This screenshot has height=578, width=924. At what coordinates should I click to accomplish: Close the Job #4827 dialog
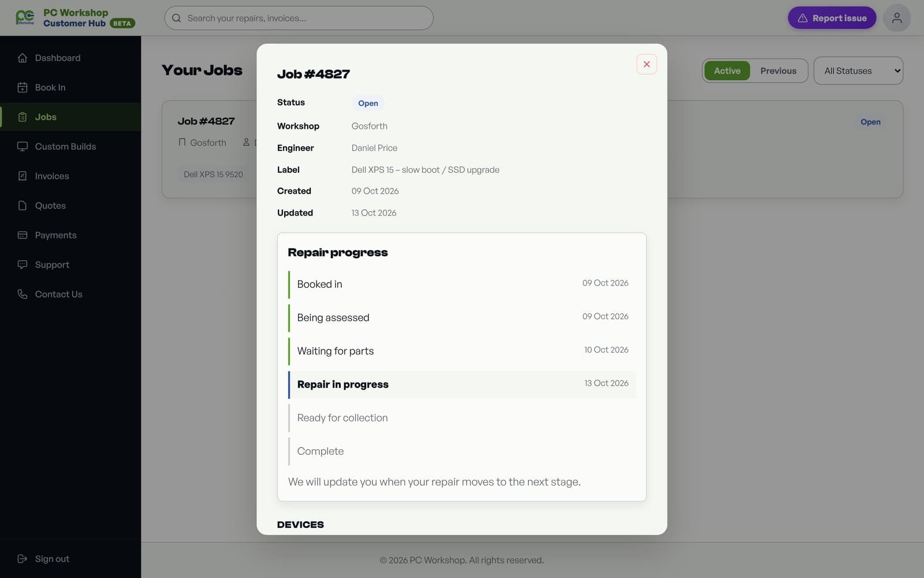646,64
